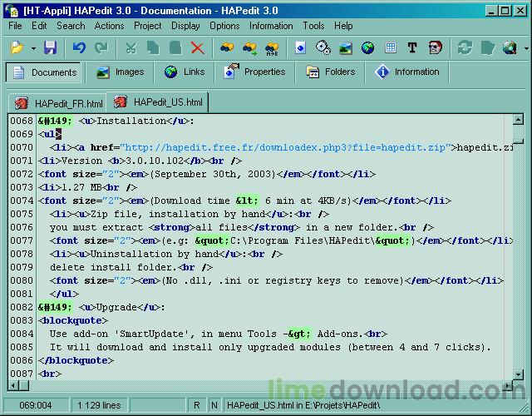Click the red face toolbar icon
This screenshot has height=416, width=532.
pos(436,47)
